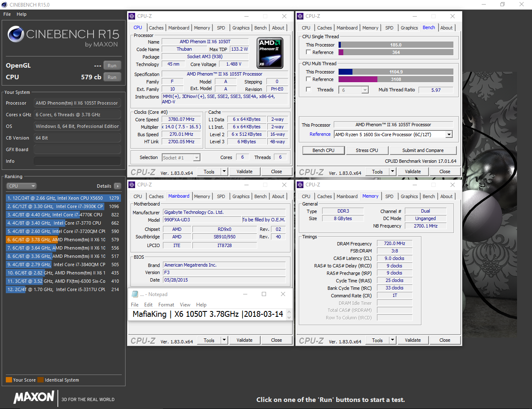Click Submit and Compare button

423,150
